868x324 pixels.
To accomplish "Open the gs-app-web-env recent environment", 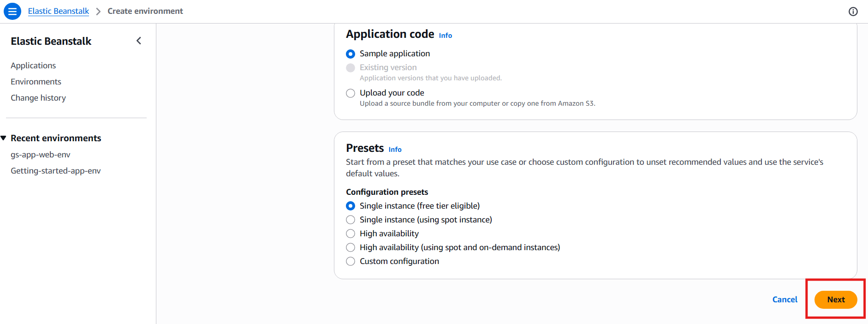I will coord(41,155).
